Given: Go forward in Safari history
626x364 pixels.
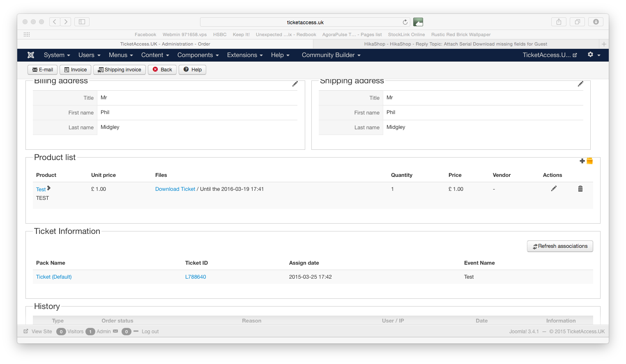Looking at the screenshot, I should (66, 22).
